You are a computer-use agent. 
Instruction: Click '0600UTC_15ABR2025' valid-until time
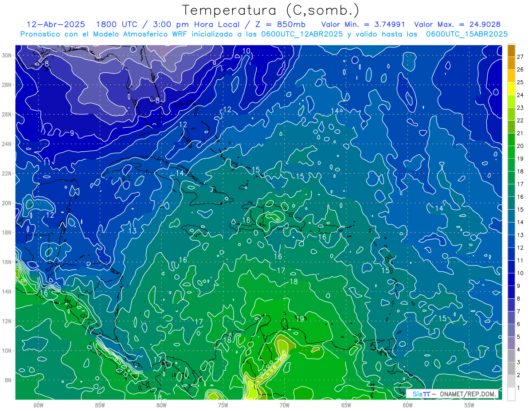[x=467, y=34]
